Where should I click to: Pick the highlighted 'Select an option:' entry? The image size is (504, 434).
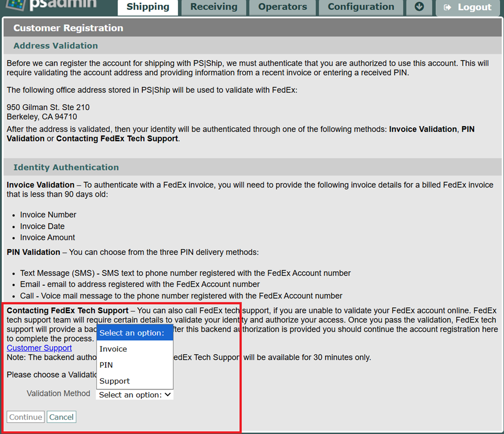click(x=135, y=333)
